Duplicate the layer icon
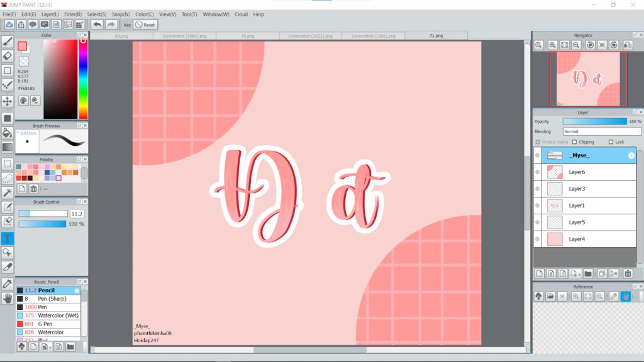 coord(602,274)
